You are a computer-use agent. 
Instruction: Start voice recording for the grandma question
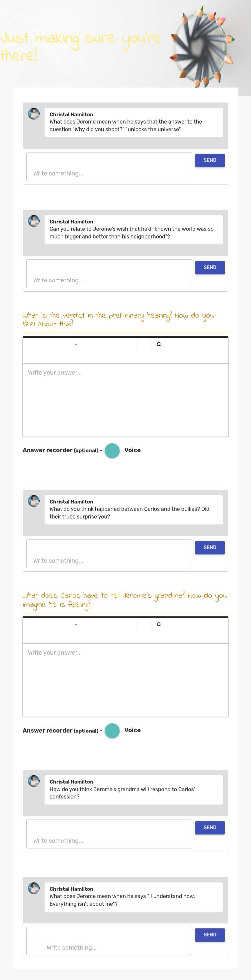coord(112,731)
